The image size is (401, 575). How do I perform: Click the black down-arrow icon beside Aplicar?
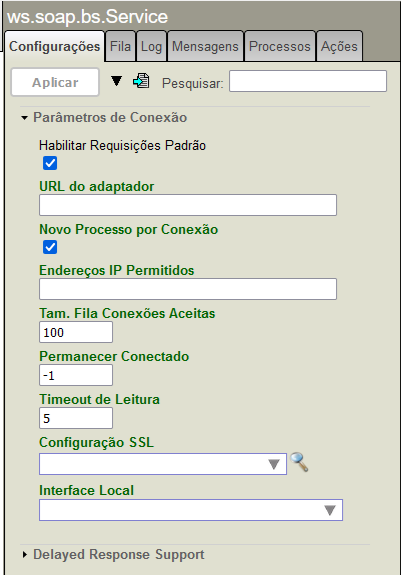point(116,81)
